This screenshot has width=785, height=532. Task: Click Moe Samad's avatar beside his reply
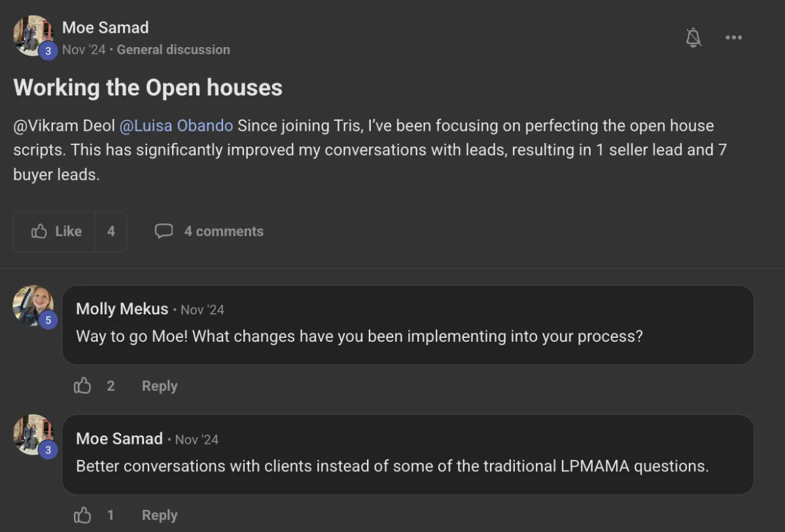click(x=33, y=435)
